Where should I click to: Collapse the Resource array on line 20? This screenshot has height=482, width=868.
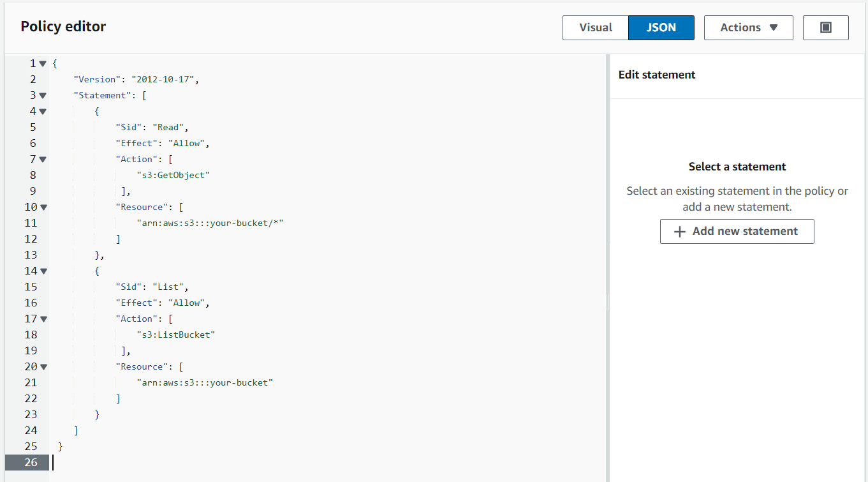point(42,366)
